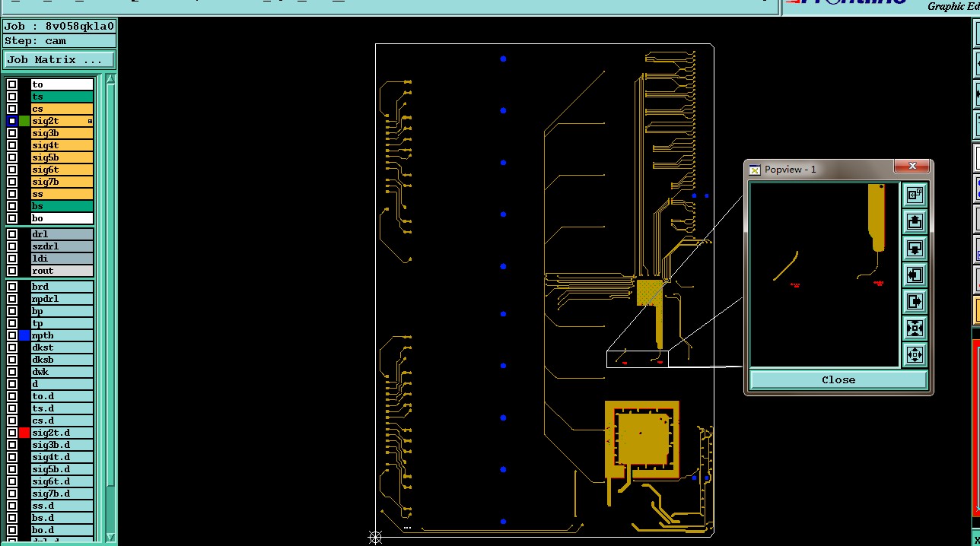Select the mpdrl layer name
Viewport: 980px width, 546px height.
click(x=62, y=299)
